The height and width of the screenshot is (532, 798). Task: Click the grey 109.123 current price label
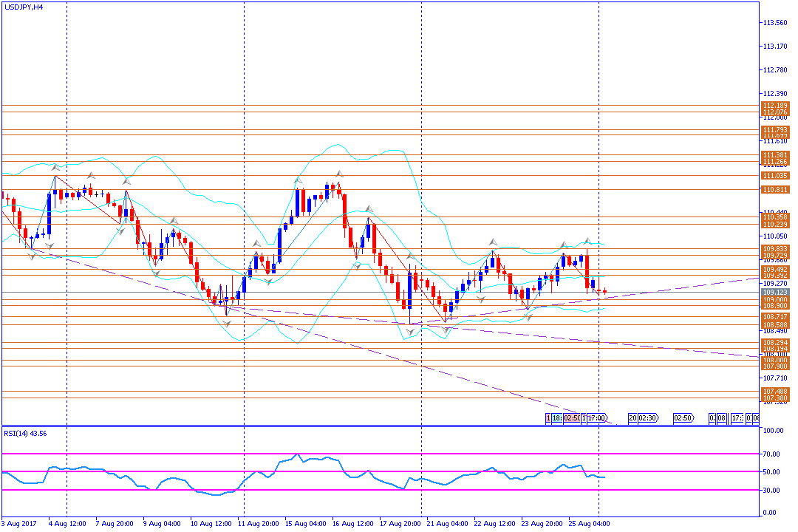pyautogui.click(x=775, y=292)
